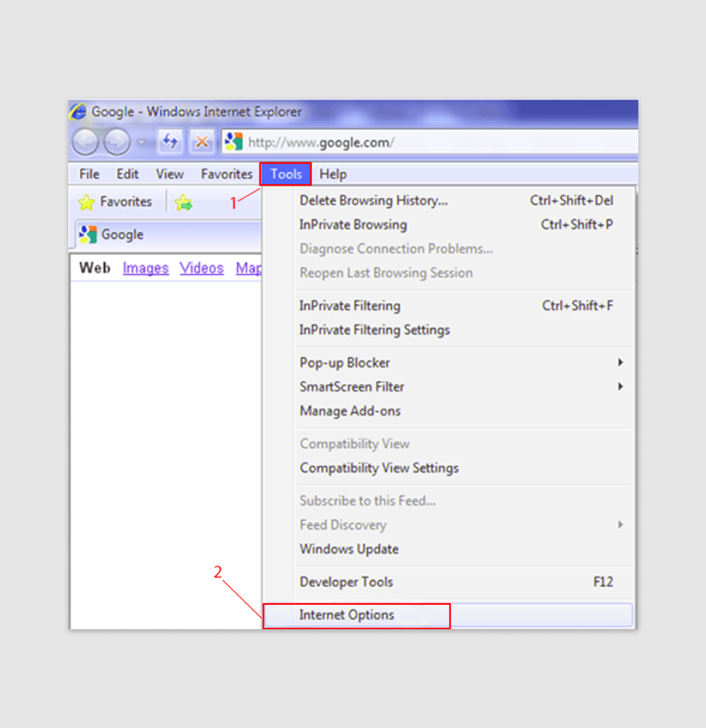The image size is (706, 728).
Task: Expand the Feed Discovery submenu
Action: pos(448,525)
